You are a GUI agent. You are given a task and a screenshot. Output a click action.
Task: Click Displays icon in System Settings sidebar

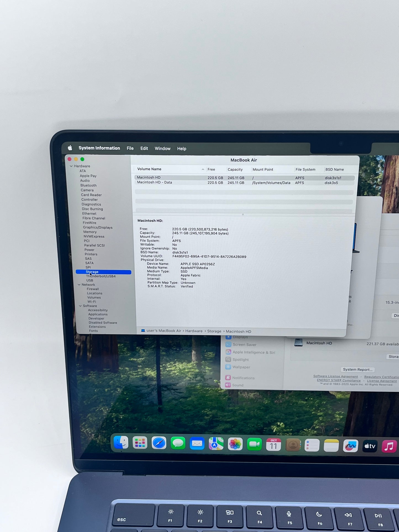click(x=228, y=337)
